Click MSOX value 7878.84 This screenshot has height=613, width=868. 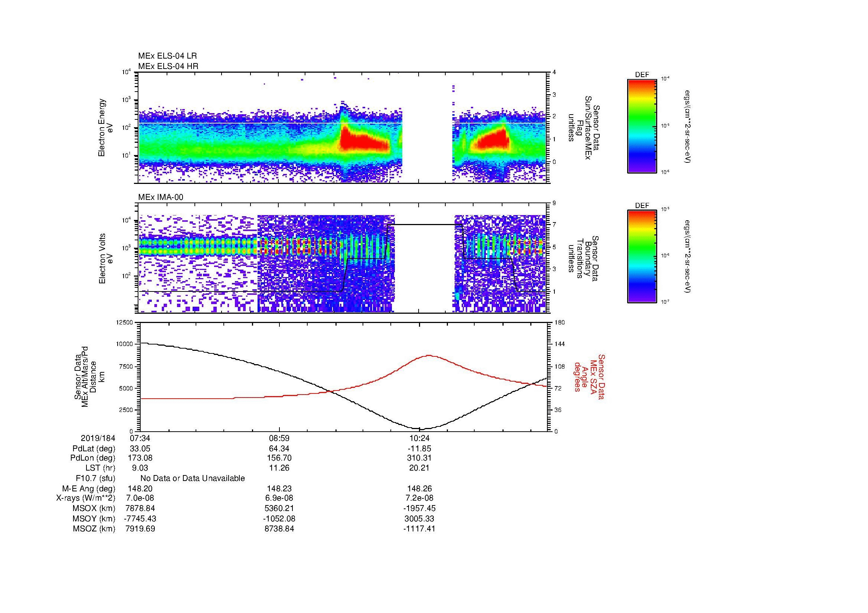pos(140,508)
